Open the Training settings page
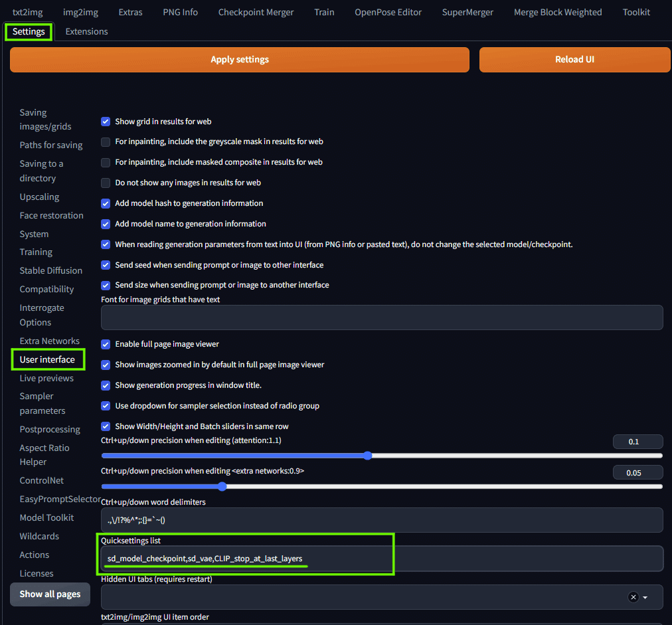The width and height of the screenshot is (672, 625). click(36, 252)
